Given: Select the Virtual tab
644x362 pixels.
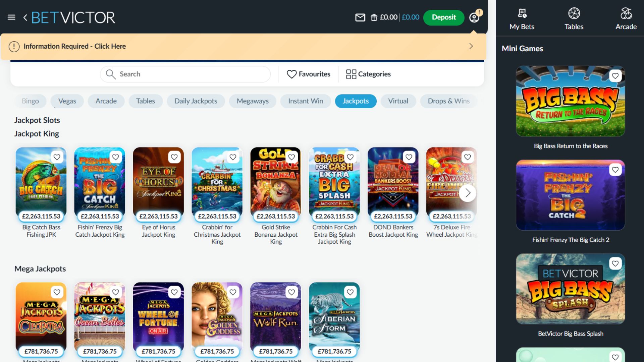Looking at the screenshot, I should [x=398, y=101].
